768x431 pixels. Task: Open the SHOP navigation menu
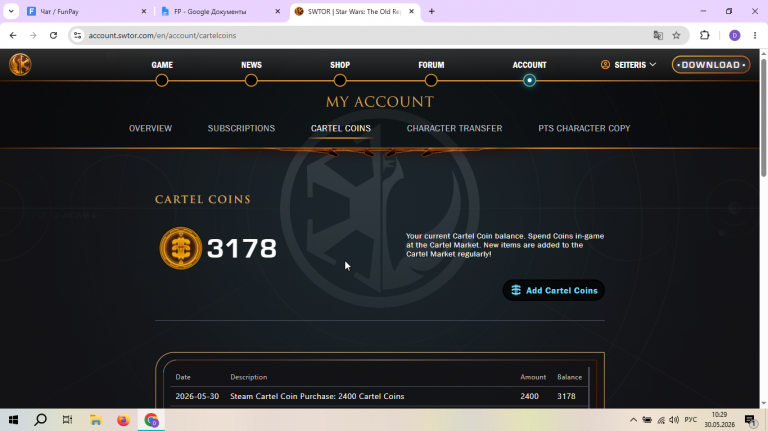(x=340, y=65)
